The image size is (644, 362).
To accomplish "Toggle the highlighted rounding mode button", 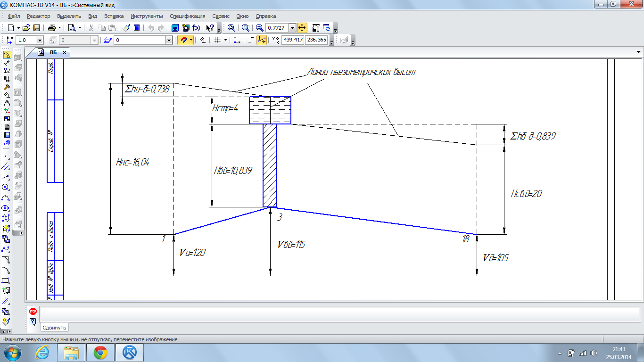I will [x=262, y=41].
